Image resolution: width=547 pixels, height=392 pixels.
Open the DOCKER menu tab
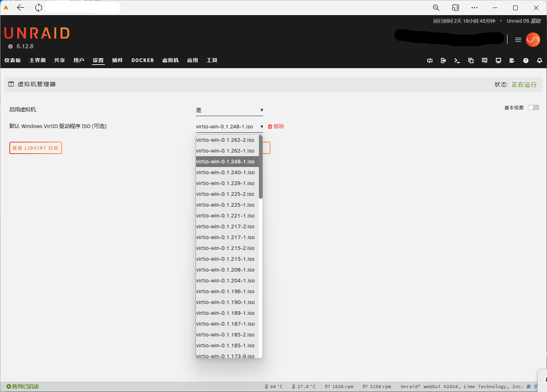142,60
